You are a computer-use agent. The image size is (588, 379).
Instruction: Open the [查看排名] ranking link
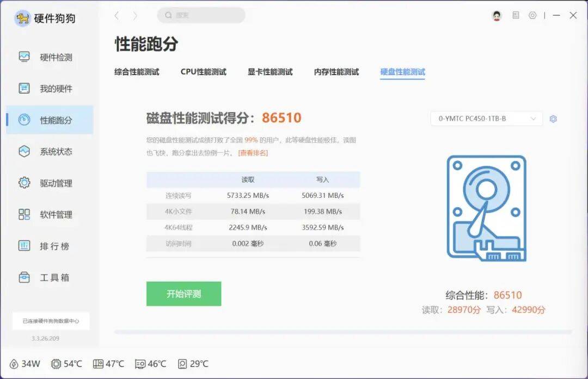point(253,152)
